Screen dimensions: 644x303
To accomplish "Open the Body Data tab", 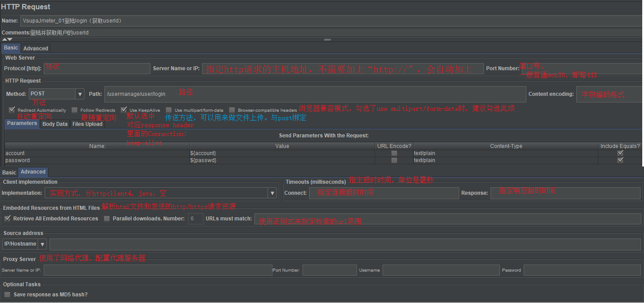I will pyautogui.click(x=55, y=124).
